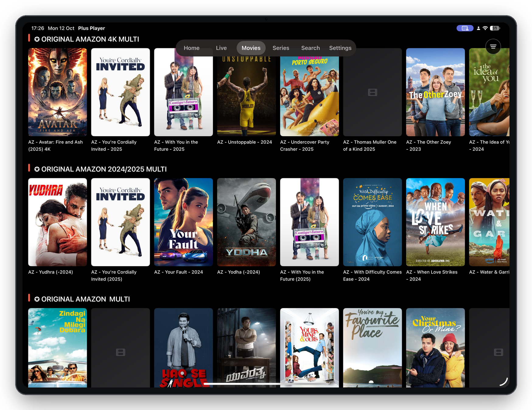This screenshot has height=410, width=532.
Task: Select the When Love Strikes poster
Action: 436,222
